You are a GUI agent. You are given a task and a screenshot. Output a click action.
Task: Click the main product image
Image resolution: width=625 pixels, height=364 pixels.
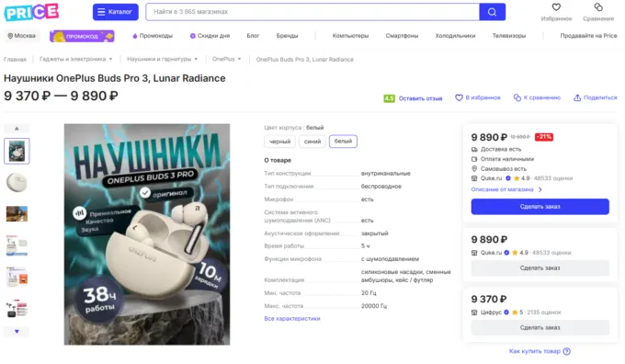pyautogui.click(x=147, y=234)
